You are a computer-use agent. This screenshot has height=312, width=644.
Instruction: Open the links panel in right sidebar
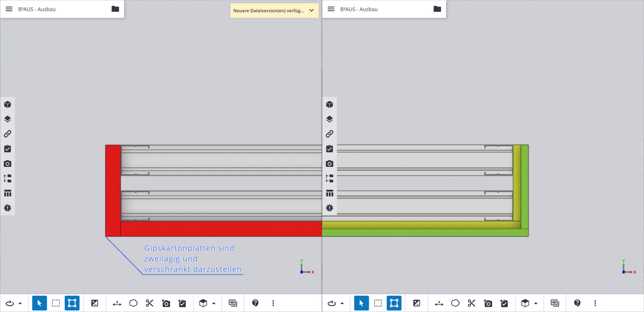[x=330, y=134]
